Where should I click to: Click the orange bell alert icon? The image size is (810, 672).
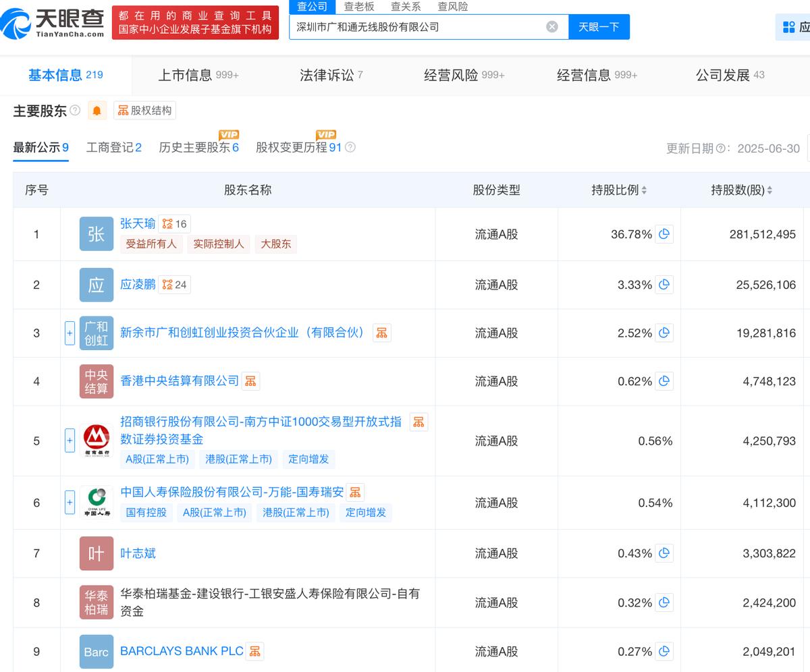coord(97,111)
